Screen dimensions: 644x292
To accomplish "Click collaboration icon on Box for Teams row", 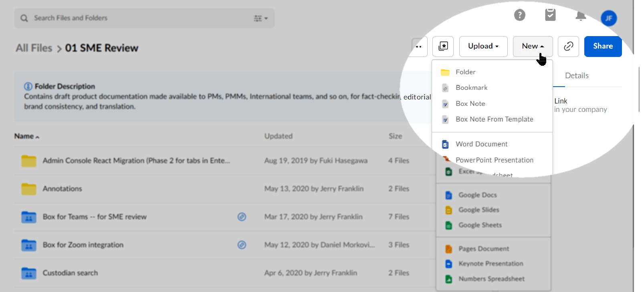I will click(x=242, y=217).
